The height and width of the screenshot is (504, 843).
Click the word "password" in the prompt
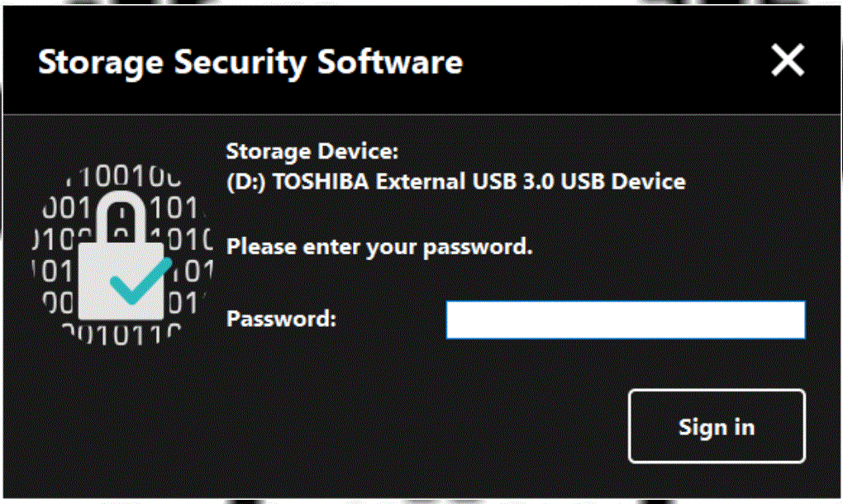485,246
